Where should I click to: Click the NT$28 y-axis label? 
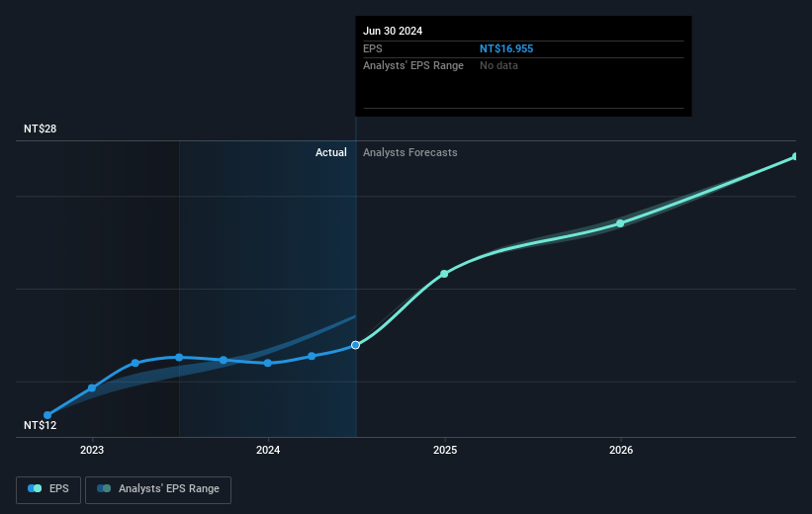coord(40,128)
